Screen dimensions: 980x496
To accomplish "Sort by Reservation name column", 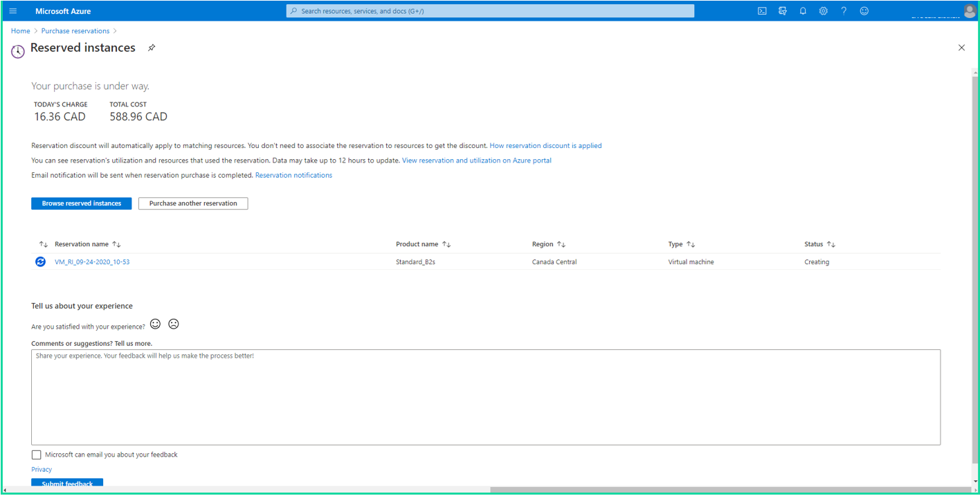I will (88, 244).
